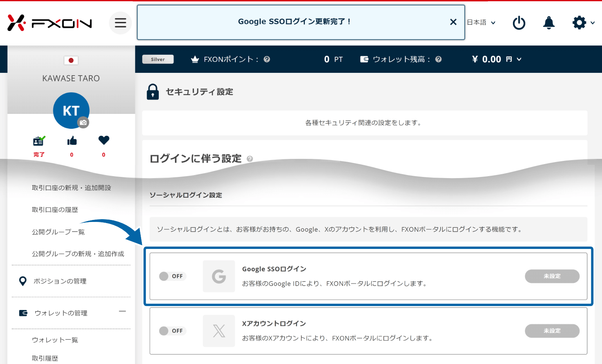Image resolution: width=602 pixels, height=364 pixels.
Task: Open the 日本語 language dropdown
Action: pos(481,22)
